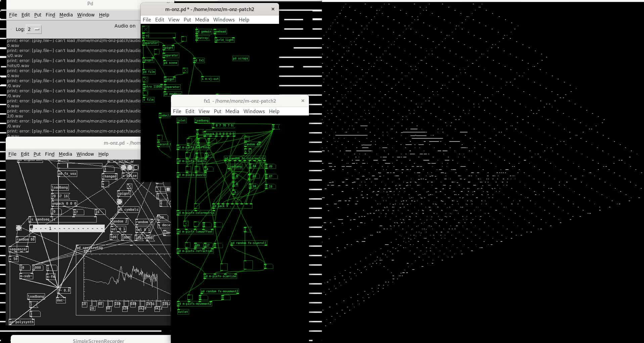Click the number box showing 0.19
Image resolution: width=644 pixels, height=343 pixels.
click(x=270, y=187)
